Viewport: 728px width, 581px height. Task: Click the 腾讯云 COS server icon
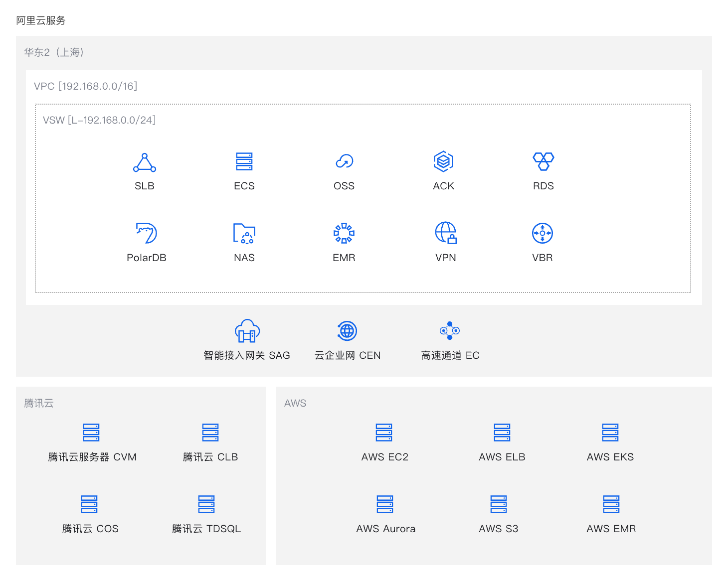click(89, 504)
